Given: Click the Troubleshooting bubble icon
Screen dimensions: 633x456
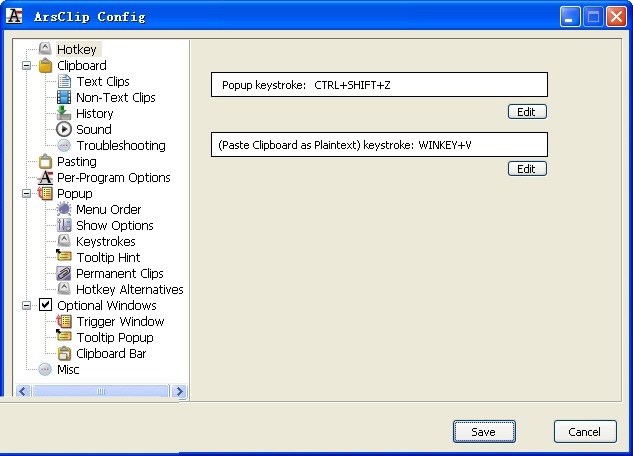Looking at the screenshot, I should (64, 145).
